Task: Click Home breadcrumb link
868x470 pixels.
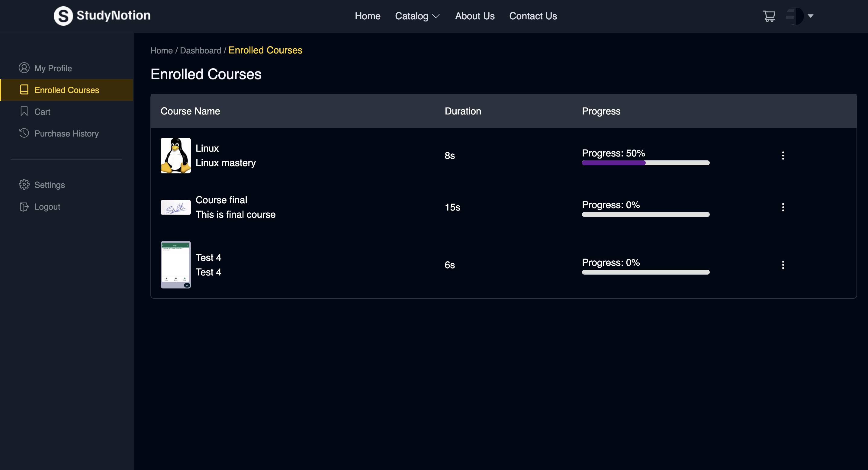Action: coord(161,50)
